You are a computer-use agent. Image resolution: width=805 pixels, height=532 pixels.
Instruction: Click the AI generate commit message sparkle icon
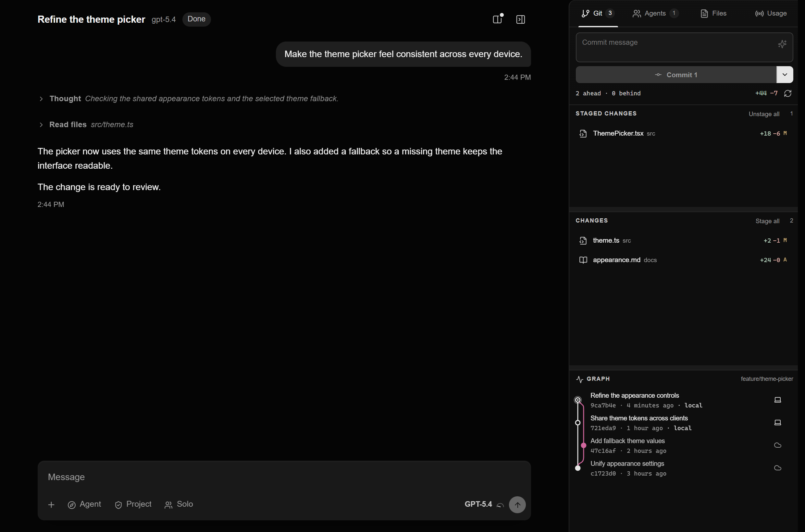[x=782, y=44]
